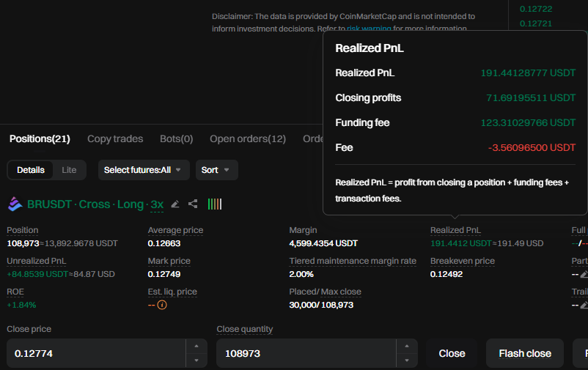Click the Margin label
The height and width of the screenshot is (370, 588).
tap(303, 230)
